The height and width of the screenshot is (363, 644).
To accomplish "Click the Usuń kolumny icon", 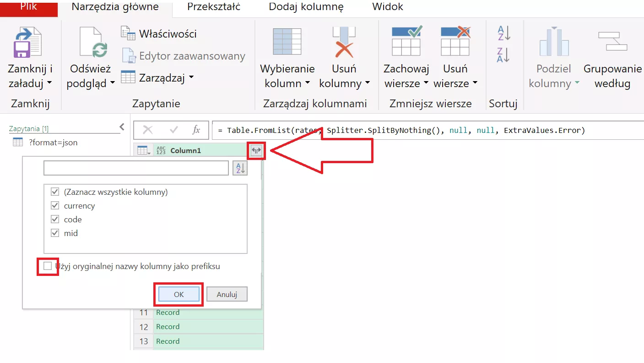I will pos(344,42).
